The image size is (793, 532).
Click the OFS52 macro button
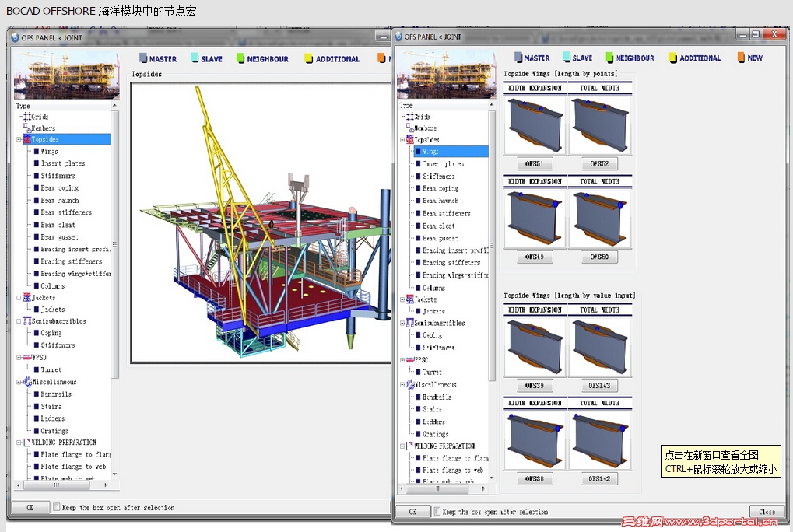tap(599, 163)
